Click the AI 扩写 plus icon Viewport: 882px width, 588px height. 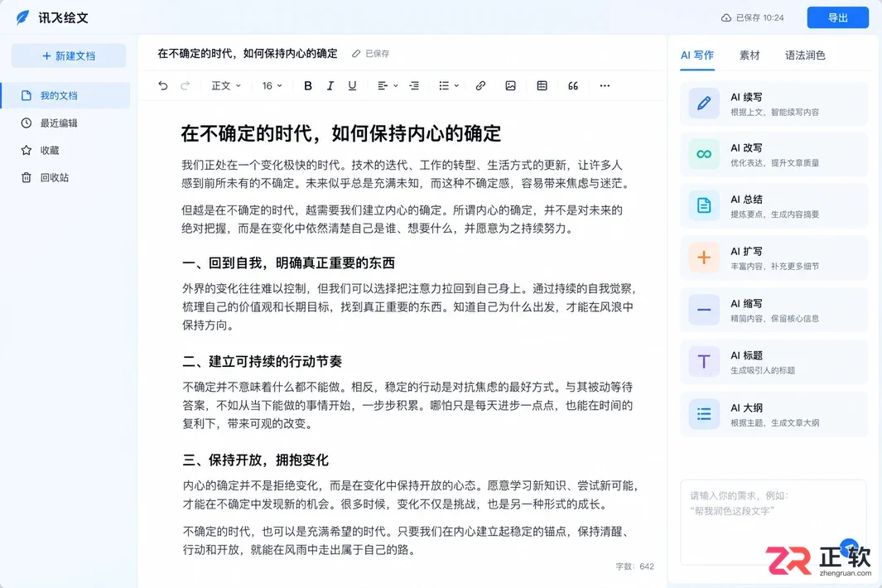pyautogui.click(x=704, y=258)
